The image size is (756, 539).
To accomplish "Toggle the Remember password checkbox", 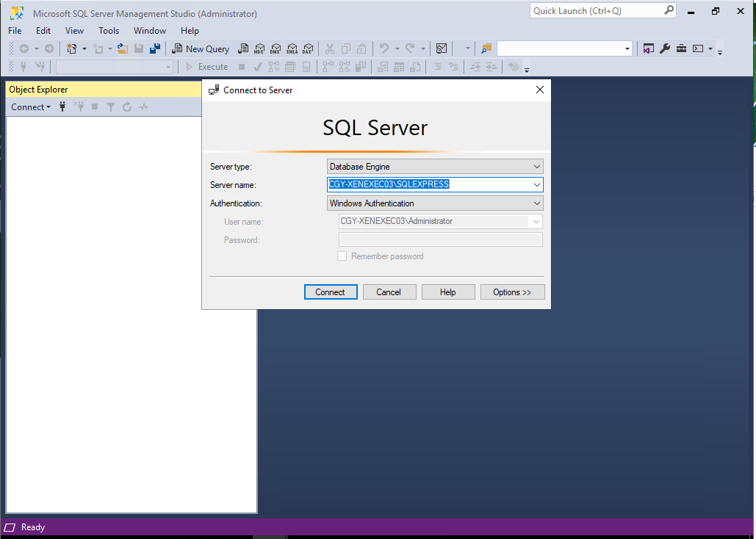I will (342, 256).
